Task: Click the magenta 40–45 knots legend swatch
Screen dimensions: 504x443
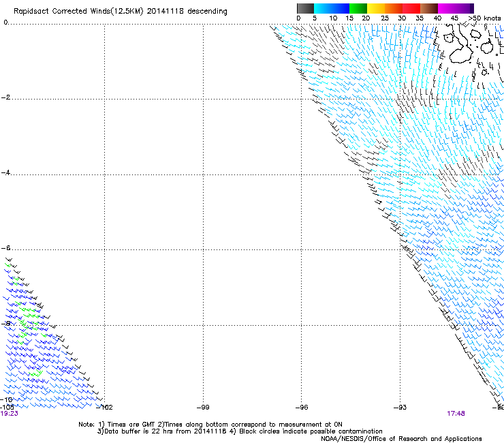Action: [447, 8]
